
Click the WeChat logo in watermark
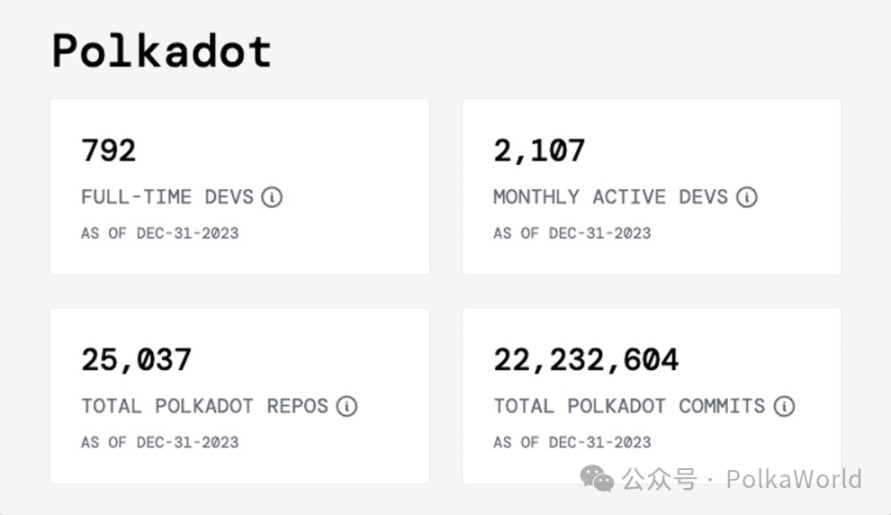(598, 480)
